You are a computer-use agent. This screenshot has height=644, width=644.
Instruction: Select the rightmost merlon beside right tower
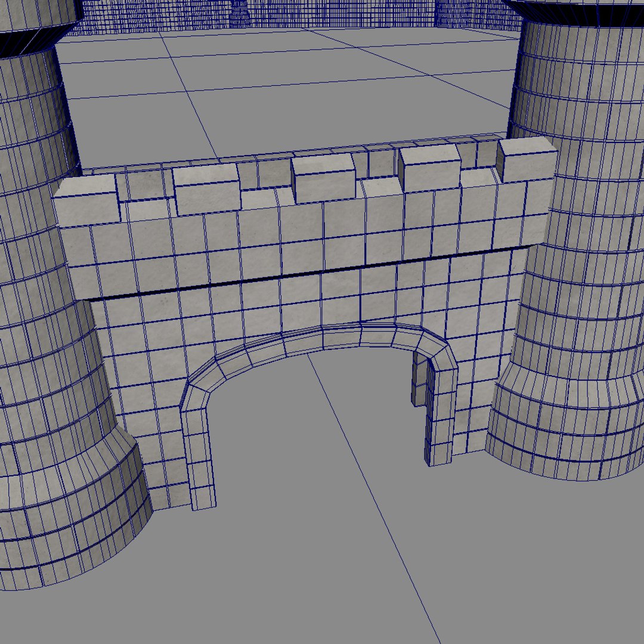pyautogui.click(x=527, y=159)
